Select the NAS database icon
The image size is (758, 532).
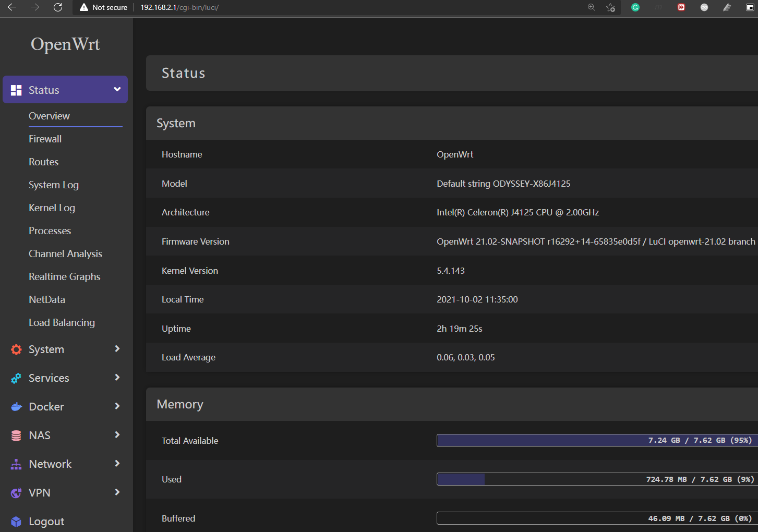point(16,435)
